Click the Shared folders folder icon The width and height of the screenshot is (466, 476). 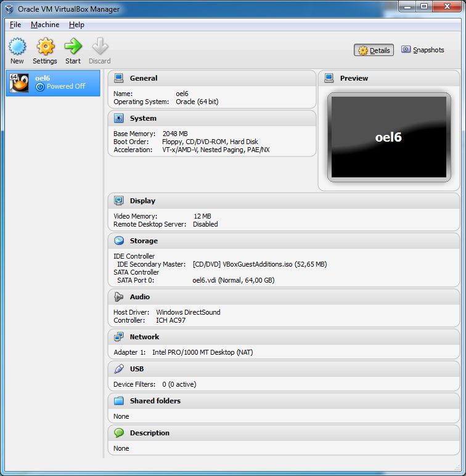(119, 401)
